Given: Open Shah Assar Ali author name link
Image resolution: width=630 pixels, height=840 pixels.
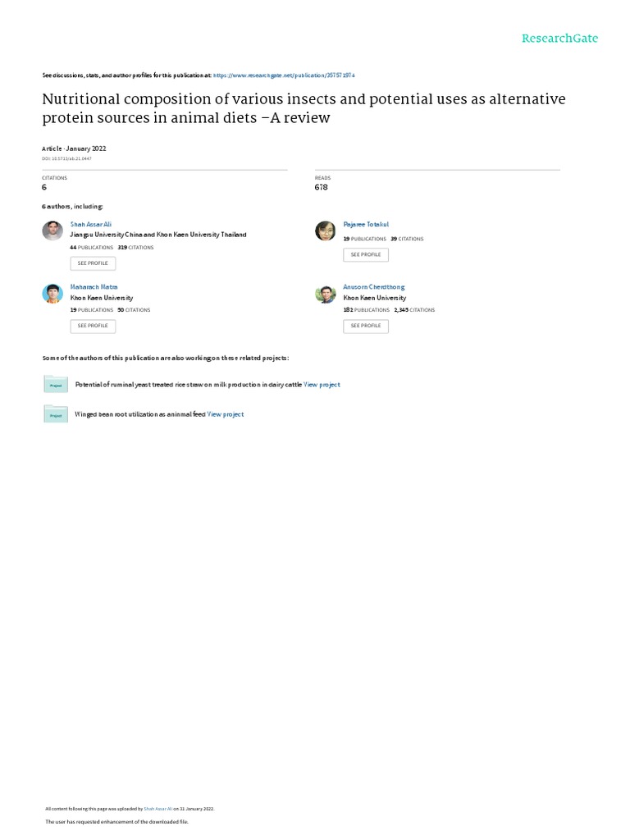Looking at the screenshot, I should coord(91,224).
